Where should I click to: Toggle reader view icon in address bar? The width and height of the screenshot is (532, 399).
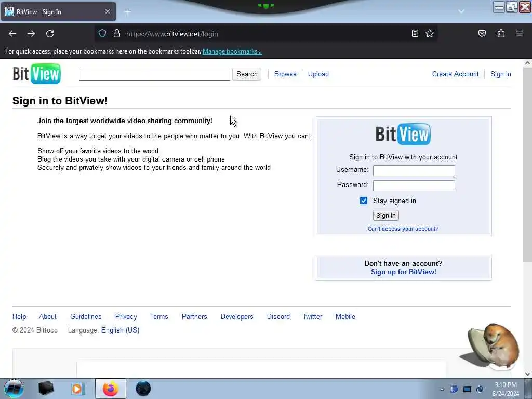coord(415,33)
